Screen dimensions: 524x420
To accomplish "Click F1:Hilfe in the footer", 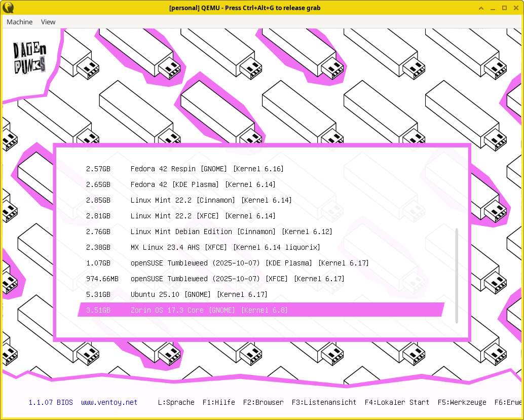I will 218,402.
